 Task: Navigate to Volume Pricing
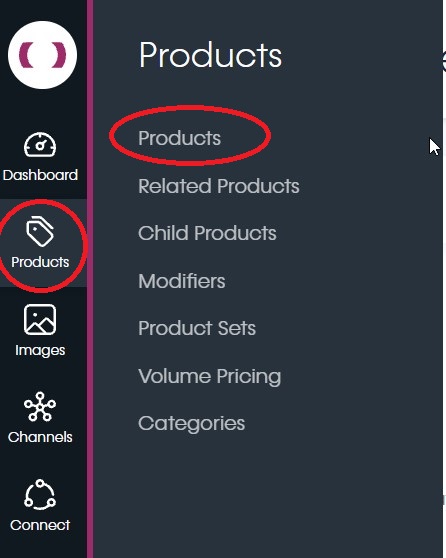click(x=209, y=377)
